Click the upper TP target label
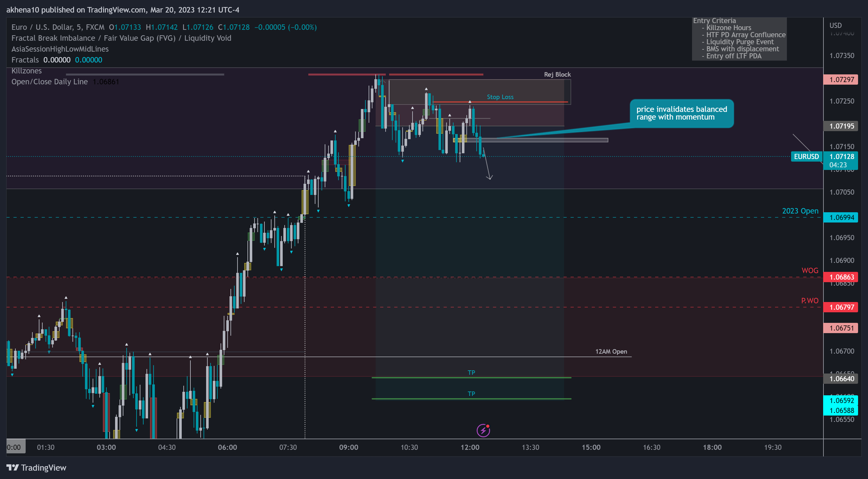This screenshot has width=868, height=479. pyautogui.click(x=471, y=373)
